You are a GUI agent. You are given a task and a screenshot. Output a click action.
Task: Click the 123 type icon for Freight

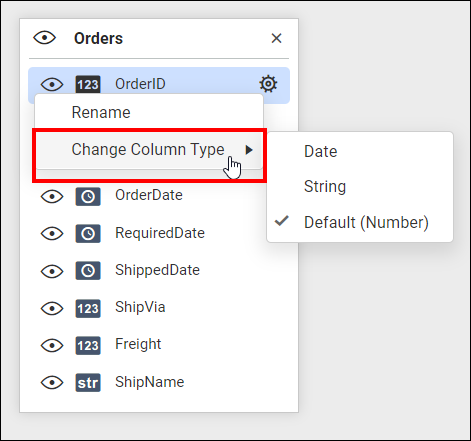[x=88, y=345]
